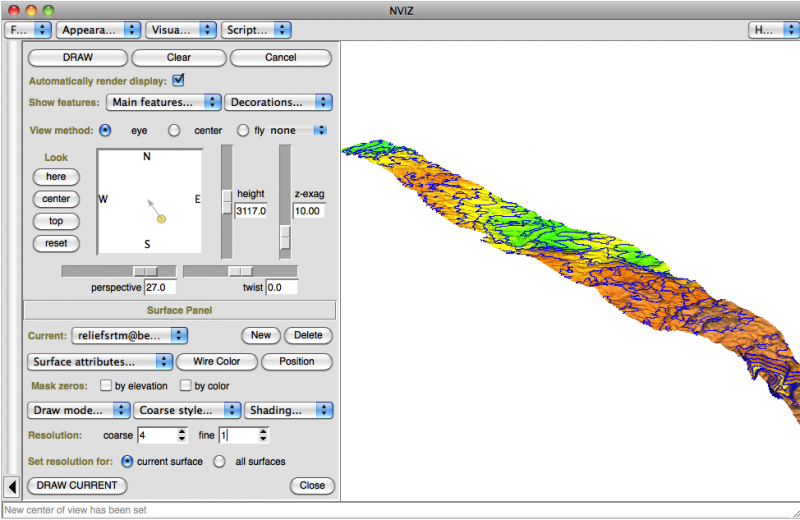Click the fine resolution stepper arrows
800x520 pixels.
tap(263, 435)
